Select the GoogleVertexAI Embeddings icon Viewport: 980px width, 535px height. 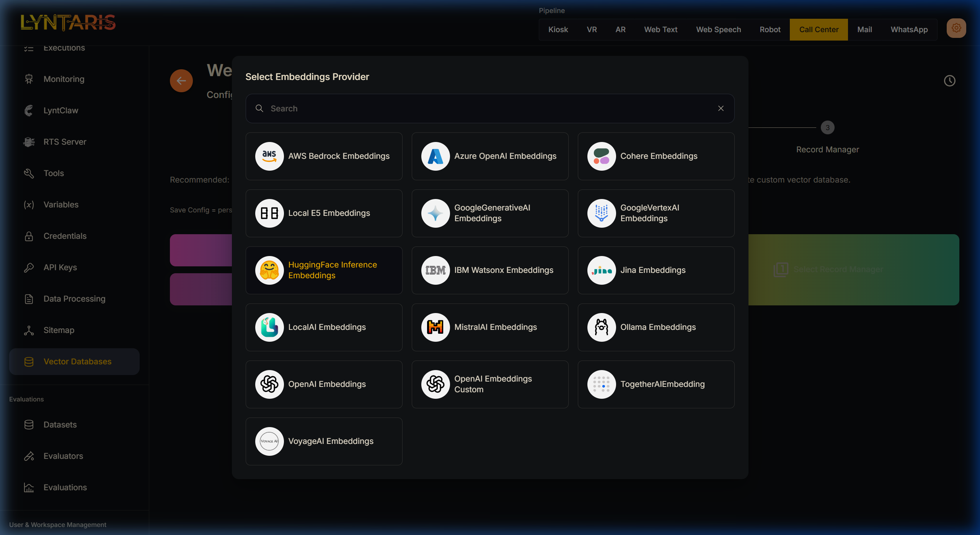coord(602,213)
